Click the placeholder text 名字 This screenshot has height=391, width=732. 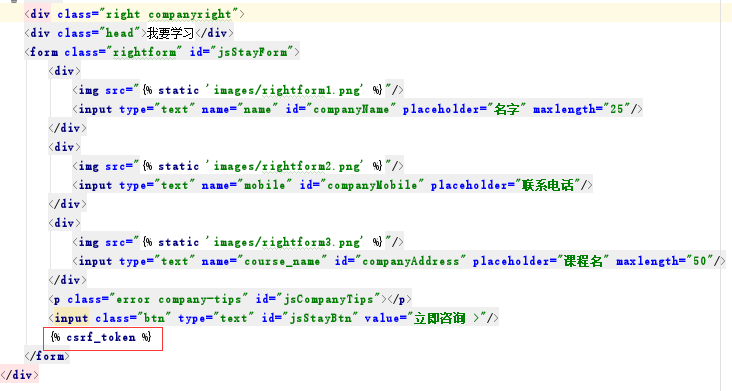click(507, 109)
